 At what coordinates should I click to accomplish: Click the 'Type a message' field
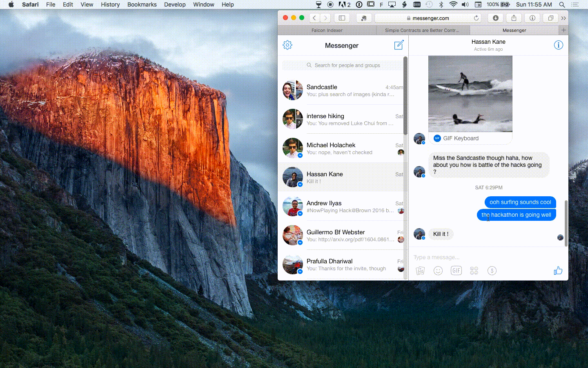(x=482, y=257)
